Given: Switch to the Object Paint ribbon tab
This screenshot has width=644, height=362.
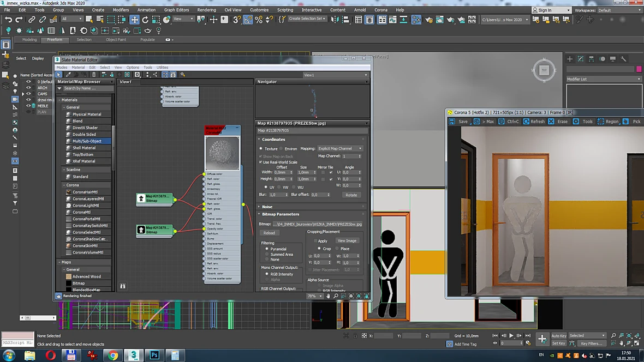Looking at the screenshot, I should (x=116, y=40).
